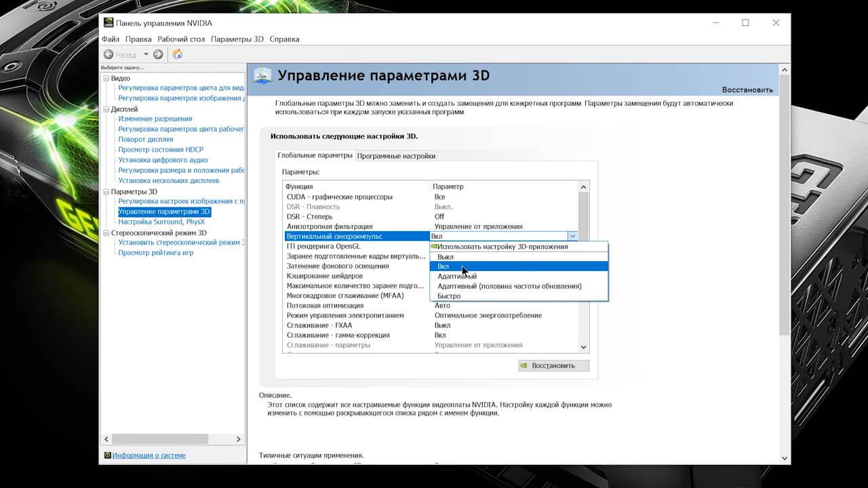Click the Back (Назад) arrow icon

[108, 54]
